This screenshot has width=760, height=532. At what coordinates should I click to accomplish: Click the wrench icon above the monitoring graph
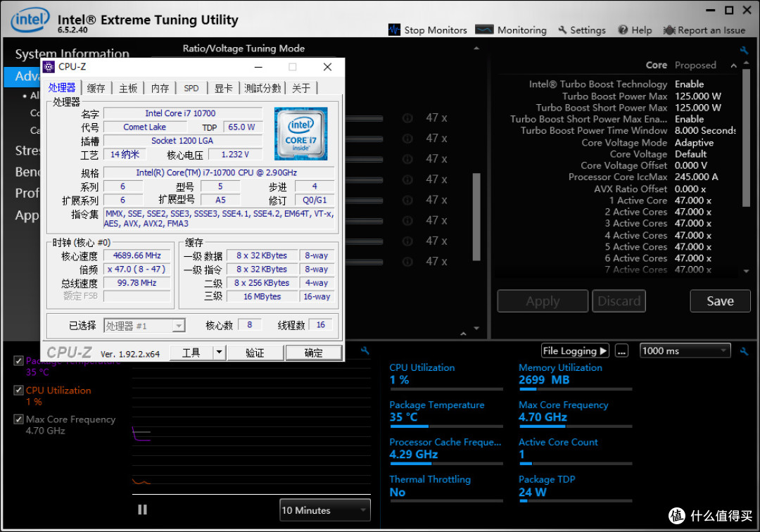point(365,350)
